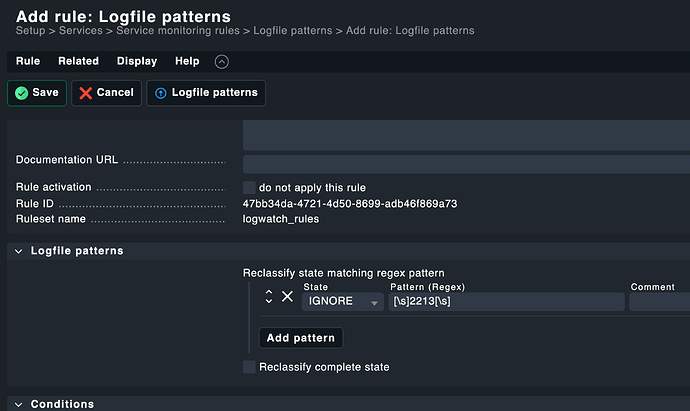The height and width of the screenshot is (411, 690).
Task: Click into the Pattern (Regex) field
Action: [x=506, y=302]
